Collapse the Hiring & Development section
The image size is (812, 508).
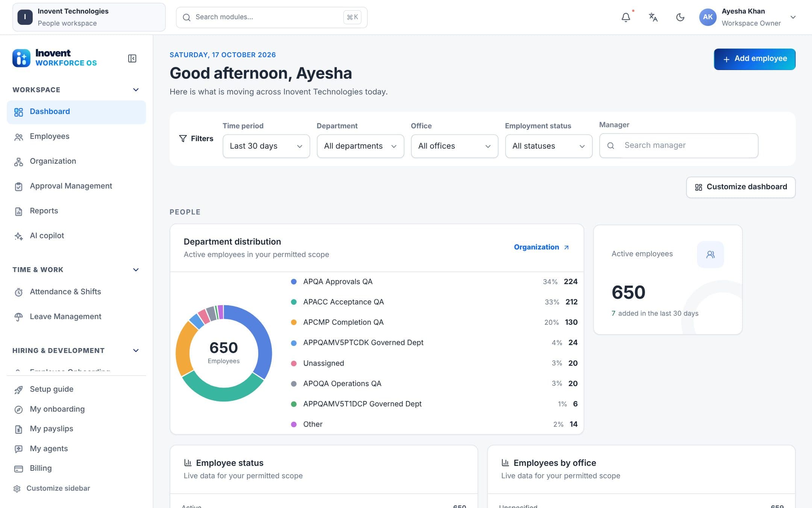[136, 350]
